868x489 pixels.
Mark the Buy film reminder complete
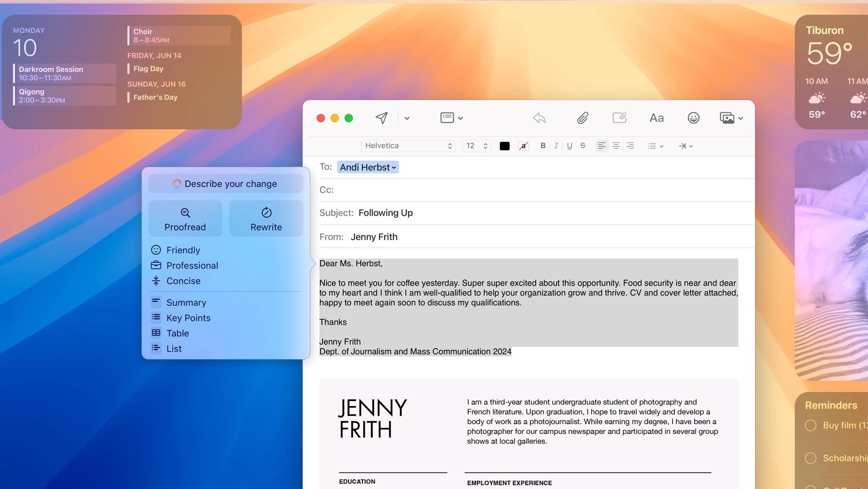pos(812,426)
